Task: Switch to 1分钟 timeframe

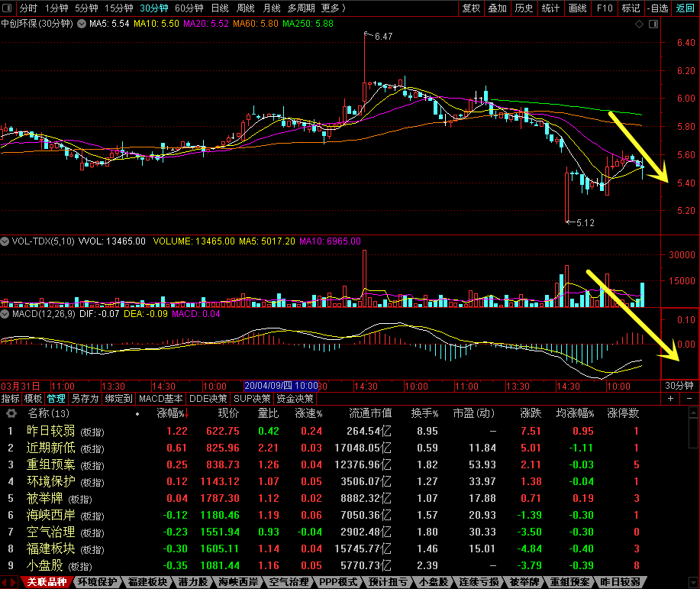Action: pos(56,8)
